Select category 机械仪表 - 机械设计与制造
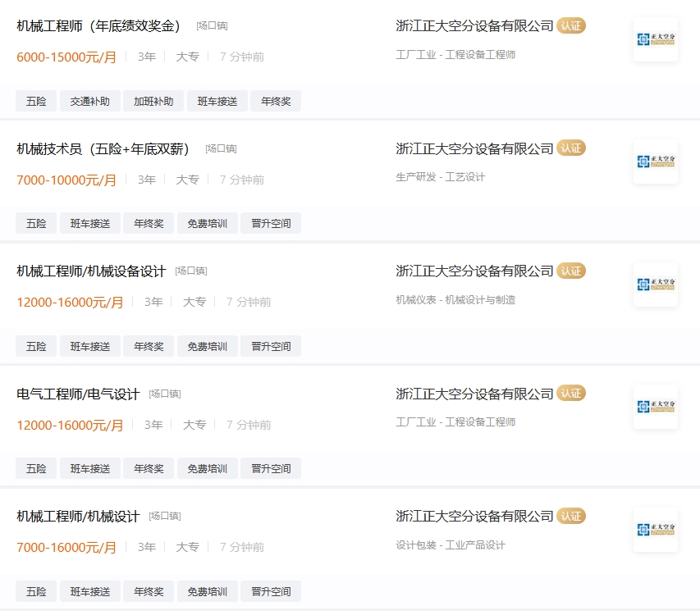Image resolution: width=700 pixels, height=615 pixels. coord(455,299)
